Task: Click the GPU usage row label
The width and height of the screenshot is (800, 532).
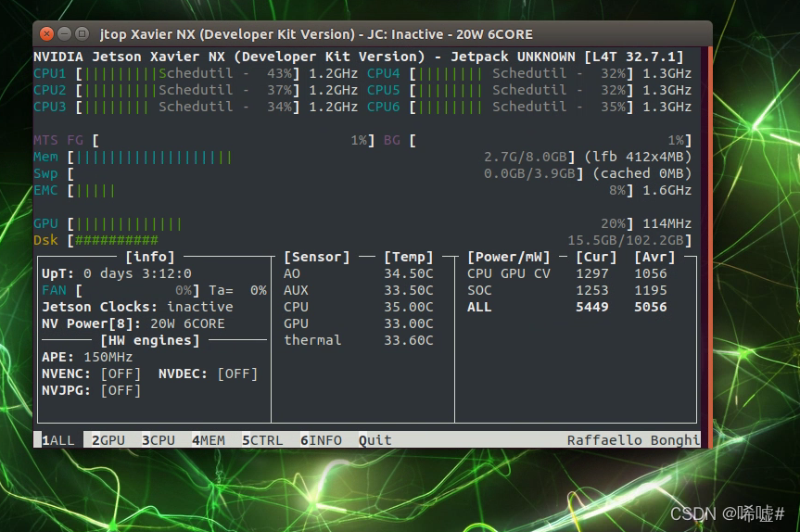Action: pos(45,224)
